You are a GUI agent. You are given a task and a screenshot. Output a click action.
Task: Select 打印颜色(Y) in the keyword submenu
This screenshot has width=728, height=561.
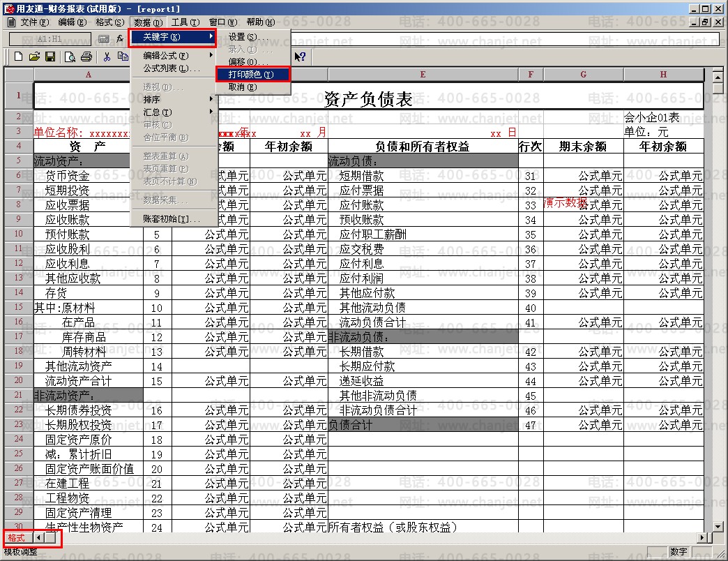[x=253, y=74]
